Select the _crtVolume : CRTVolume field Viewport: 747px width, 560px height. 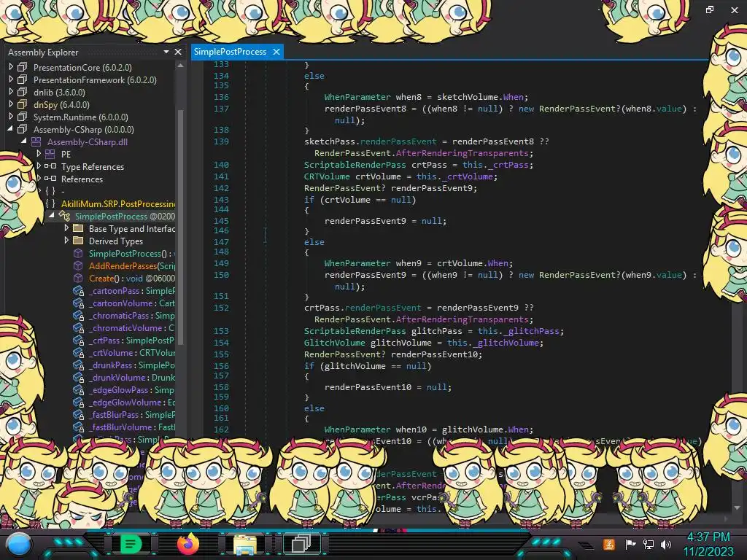(x=131, y=353)
